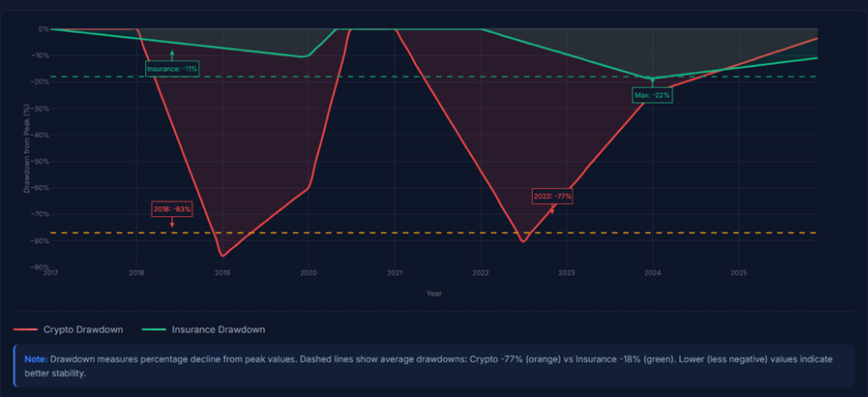Click the green Insurance Drawdown legend line
This screenshot has height=397, width=868.
[x=154, y=330]
